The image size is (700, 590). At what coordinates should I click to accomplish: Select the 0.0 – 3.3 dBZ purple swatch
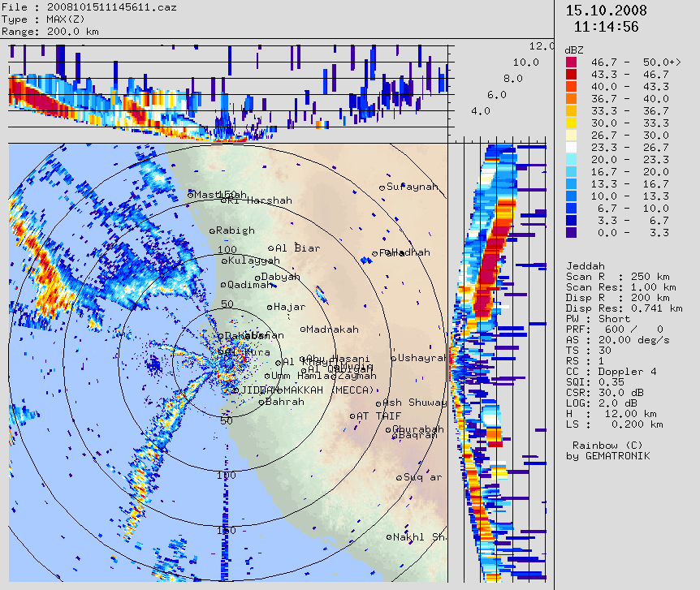571,233
